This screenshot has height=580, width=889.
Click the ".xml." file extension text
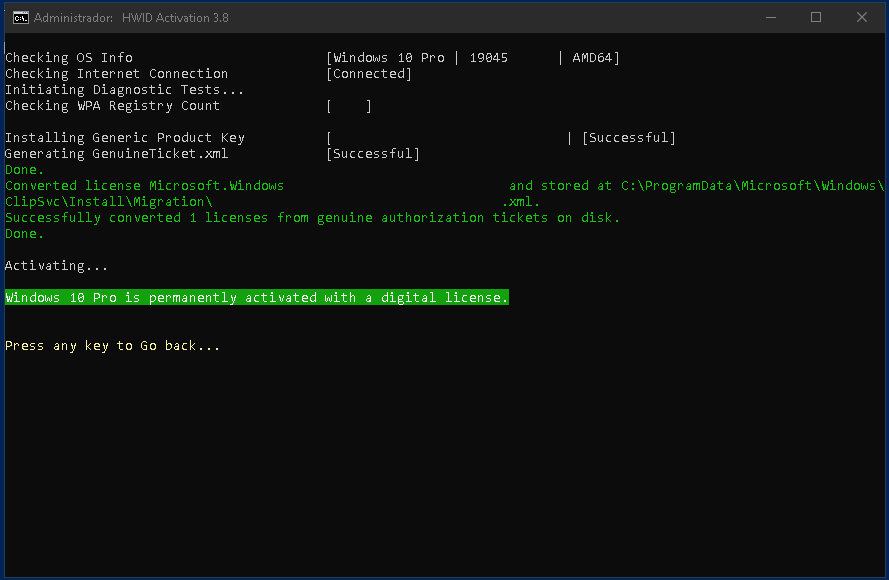click(x=521, y=202)
